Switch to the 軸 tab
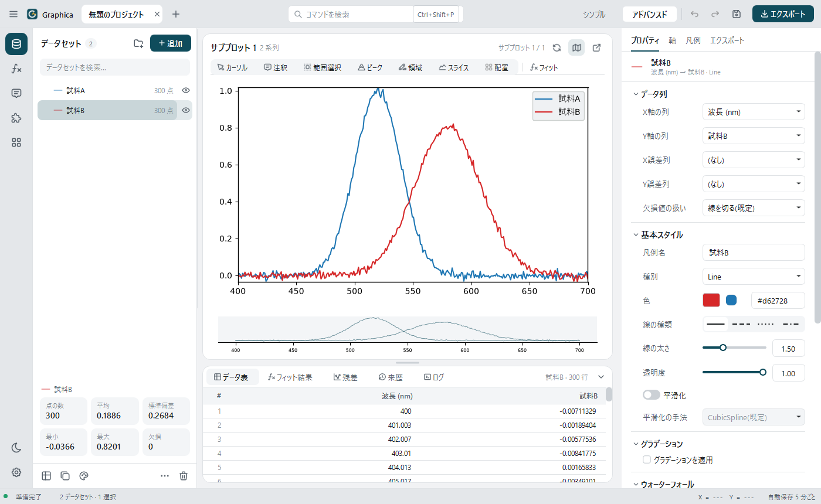The width and height of the screenshot is (821, 504). coord(672,40)
